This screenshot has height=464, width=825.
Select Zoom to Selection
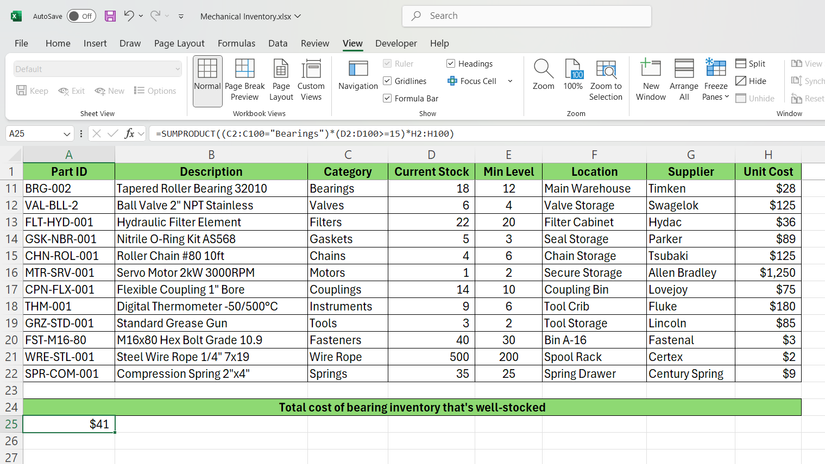click(x=605, y=80)
